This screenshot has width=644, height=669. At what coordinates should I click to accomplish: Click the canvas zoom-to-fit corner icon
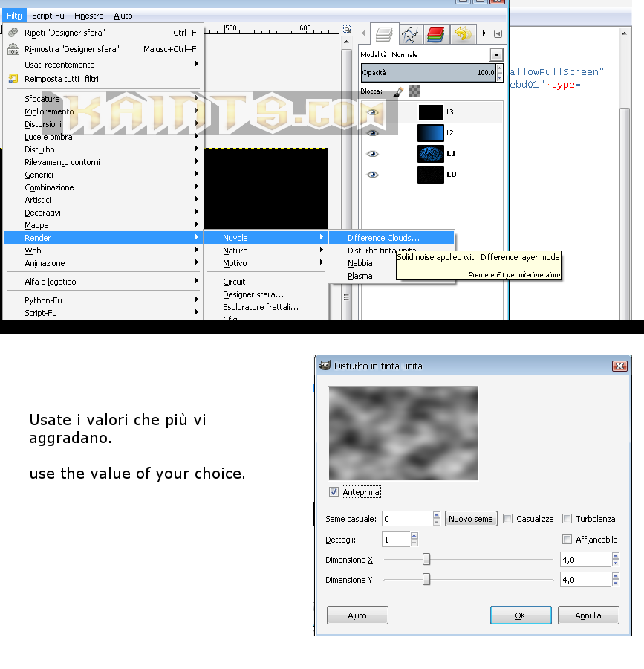pos(347,29)
